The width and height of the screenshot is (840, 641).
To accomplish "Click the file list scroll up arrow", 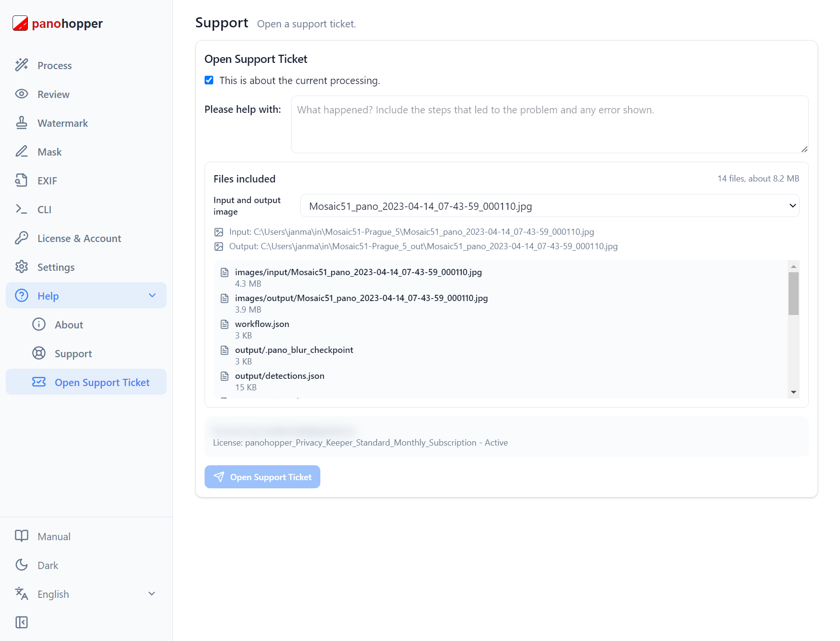I will tap(793, 266).
